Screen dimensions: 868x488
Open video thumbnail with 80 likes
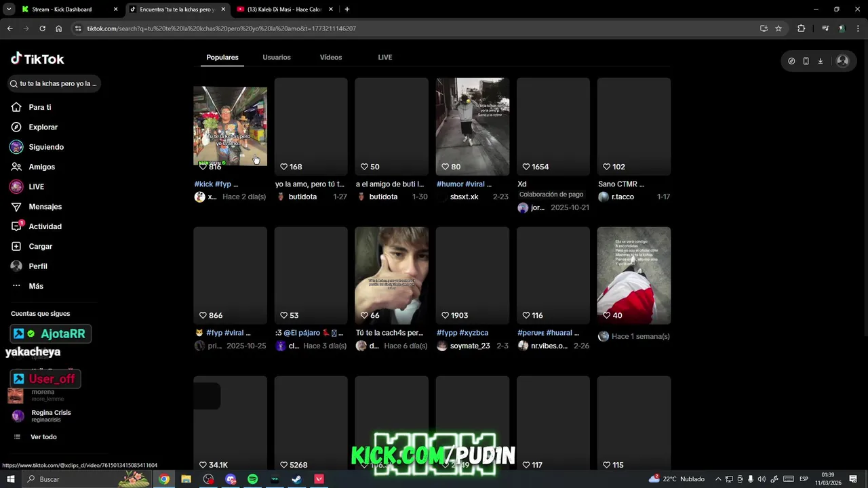click(x=473, y=127)
